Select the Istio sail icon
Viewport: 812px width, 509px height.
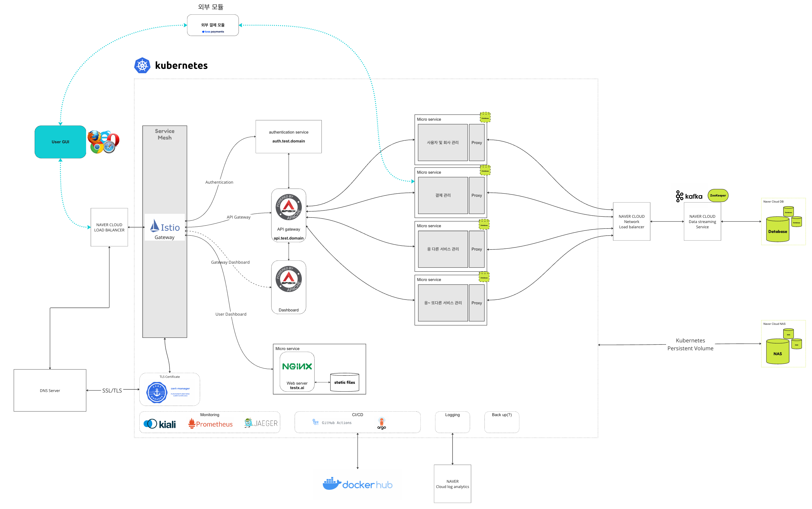[155, 226]
